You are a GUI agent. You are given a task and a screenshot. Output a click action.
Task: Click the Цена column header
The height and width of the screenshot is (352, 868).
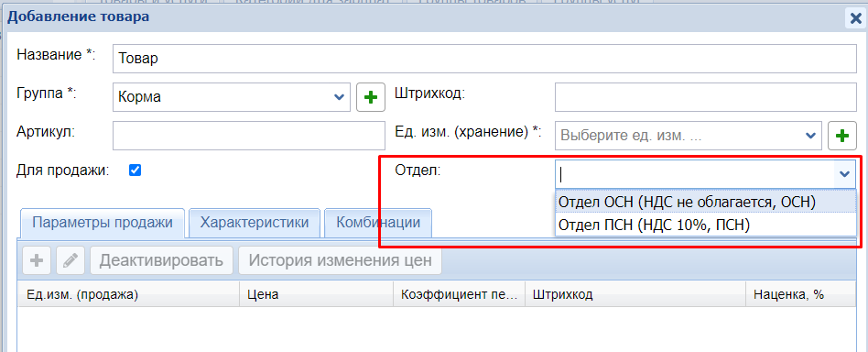point(316,295)
